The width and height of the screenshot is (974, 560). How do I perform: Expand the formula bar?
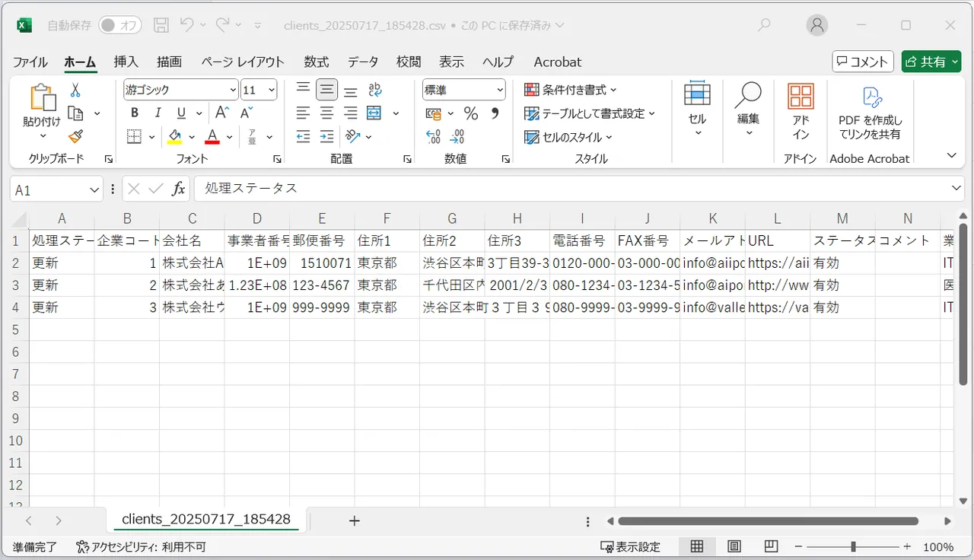point(956,189)
